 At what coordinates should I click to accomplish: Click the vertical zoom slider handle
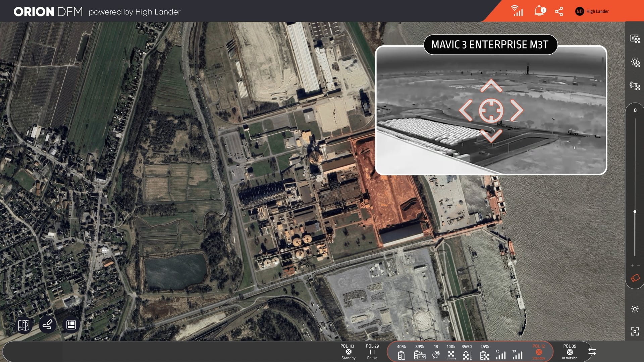point(635,212)
